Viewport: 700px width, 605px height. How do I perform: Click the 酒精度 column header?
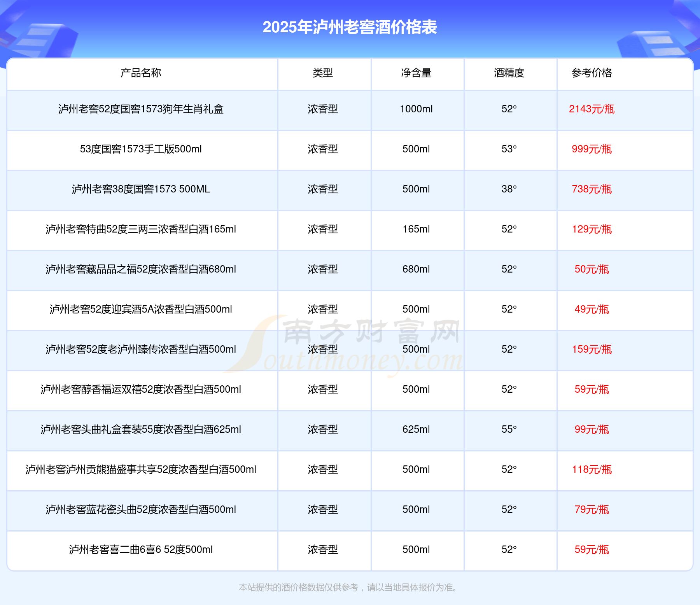[509, 73]
